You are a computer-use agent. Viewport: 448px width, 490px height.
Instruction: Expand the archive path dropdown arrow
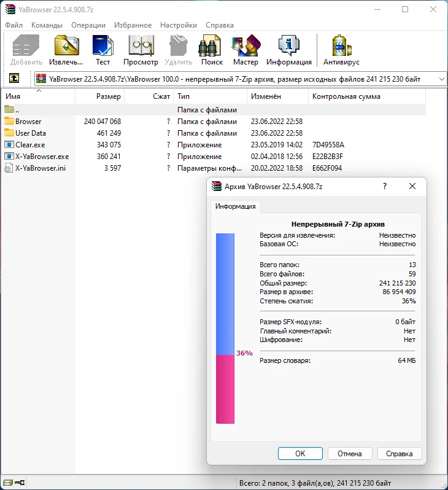[x=441, y=79]
